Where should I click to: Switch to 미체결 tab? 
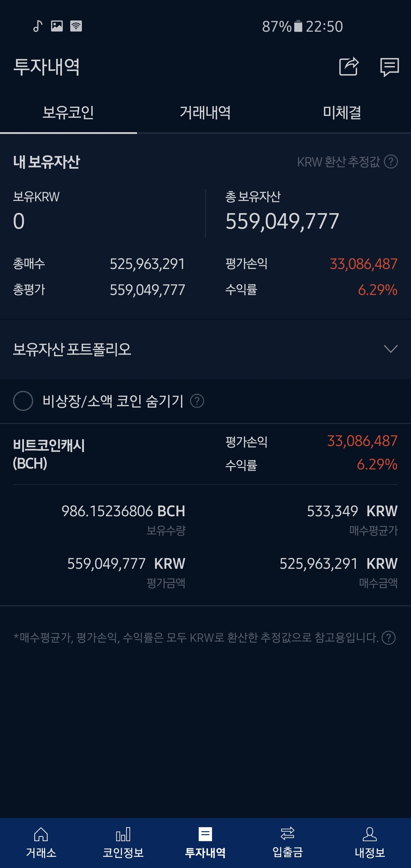[342, 112]
